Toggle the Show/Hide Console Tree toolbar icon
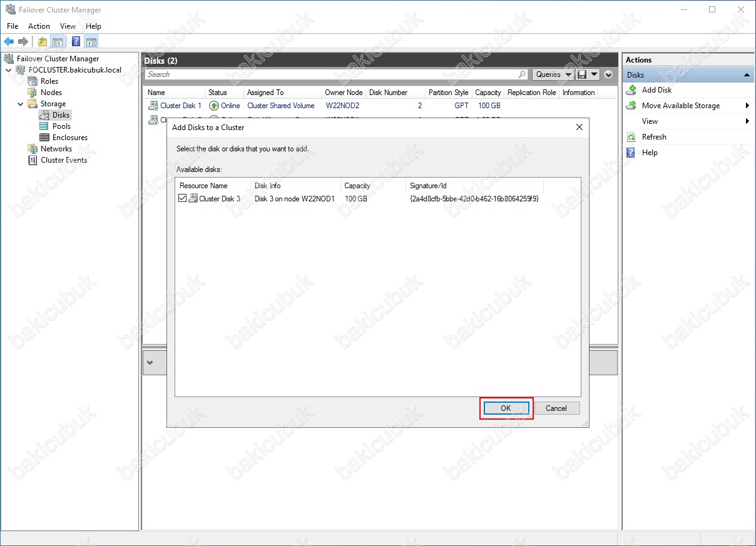Viewport: 756px width, 546px height. point(57,42)
